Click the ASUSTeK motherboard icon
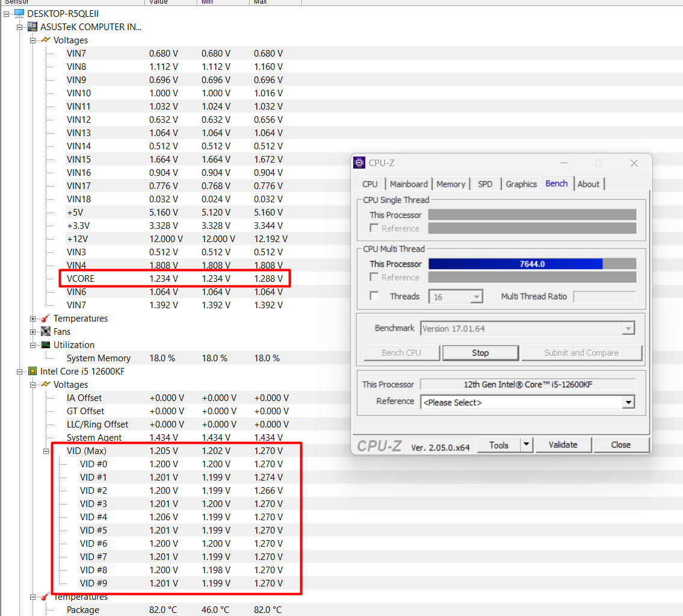 click(32, 26)
